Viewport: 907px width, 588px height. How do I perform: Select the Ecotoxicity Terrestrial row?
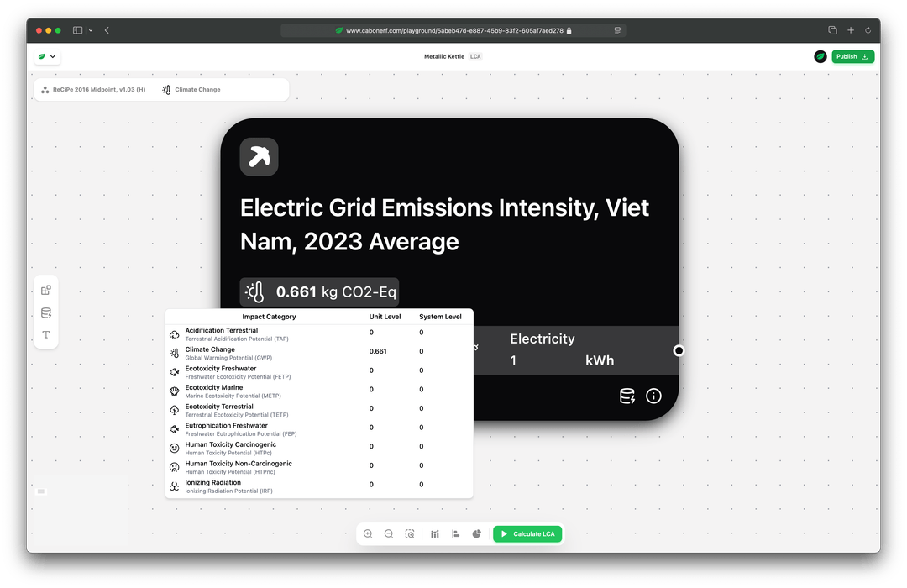[319, 410]
